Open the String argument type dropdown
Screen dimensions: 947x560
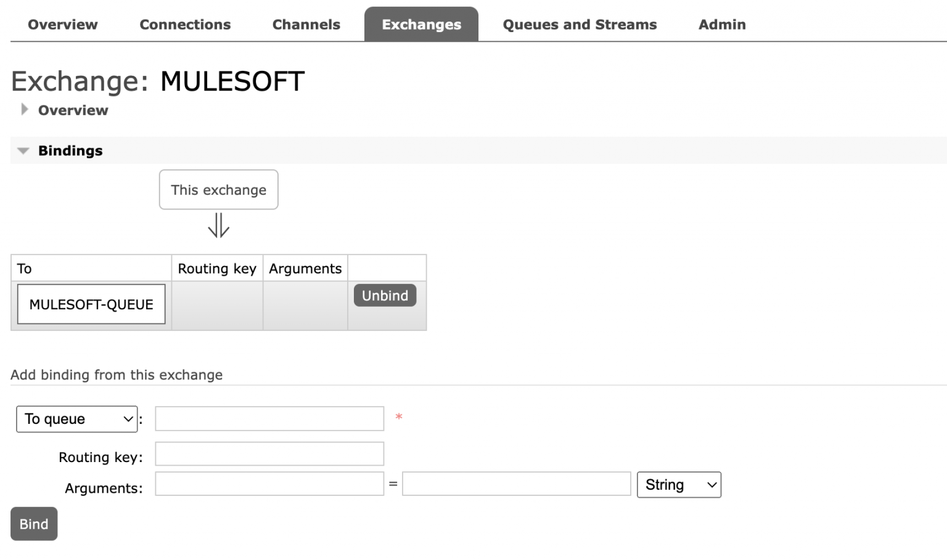678,485
